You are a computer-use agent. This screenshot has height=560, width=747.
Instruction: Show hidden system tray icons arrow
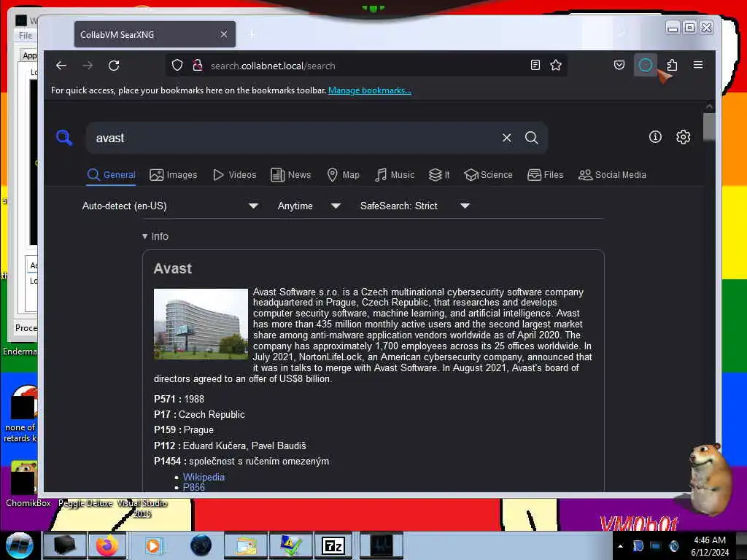click(x=620, y=546)
